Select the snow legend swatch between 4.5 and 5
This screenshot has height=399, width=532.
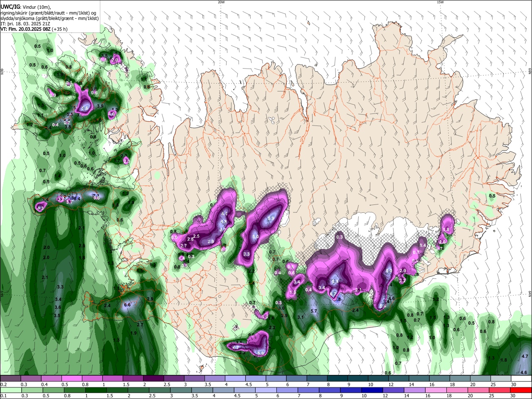point(256,378)
